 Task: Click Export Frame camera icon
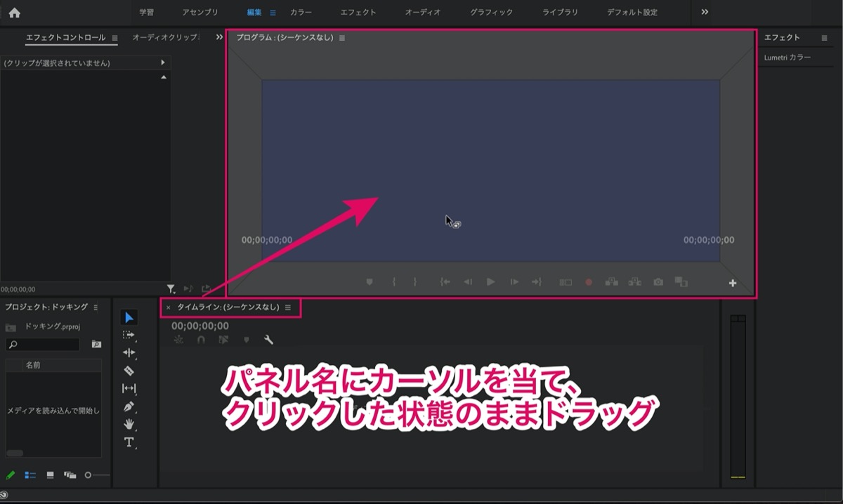658,281
